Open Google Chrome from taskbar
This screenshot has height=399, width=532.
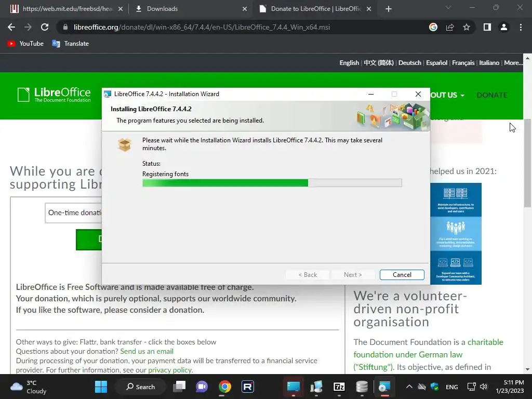(224, 387)
